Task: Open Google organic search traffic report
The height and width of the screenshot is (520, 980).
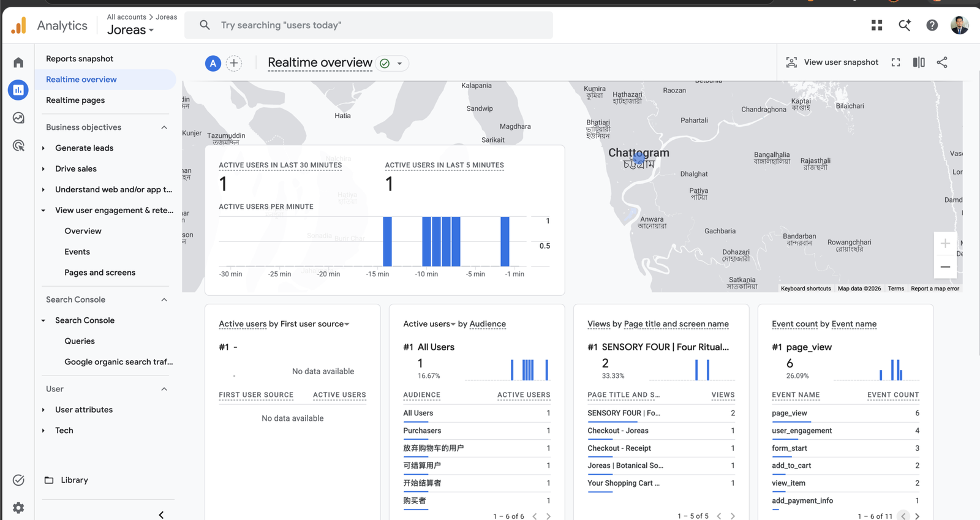Action: 119,362
